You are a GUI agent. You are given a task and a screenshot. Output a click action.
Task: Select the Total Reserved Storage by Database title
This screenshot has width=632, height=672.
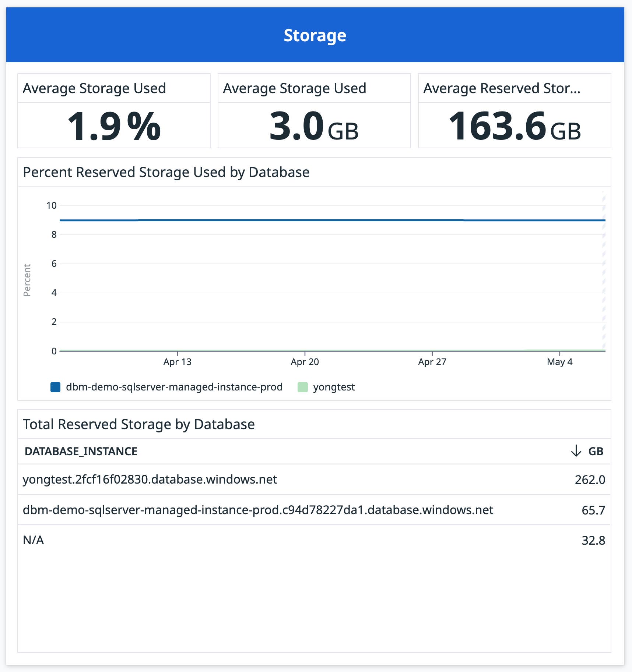point(139,424)
